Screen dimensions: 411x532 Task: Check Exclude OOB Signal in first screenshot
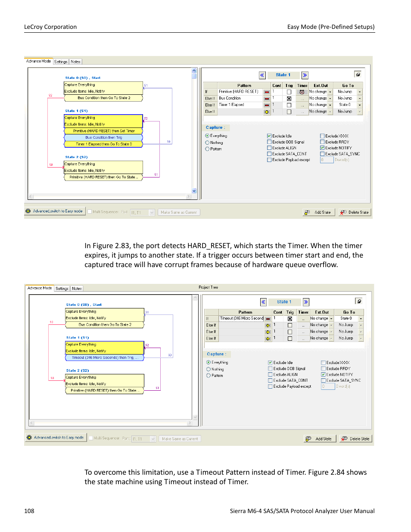pyautogui.click(x=269, y=142)
